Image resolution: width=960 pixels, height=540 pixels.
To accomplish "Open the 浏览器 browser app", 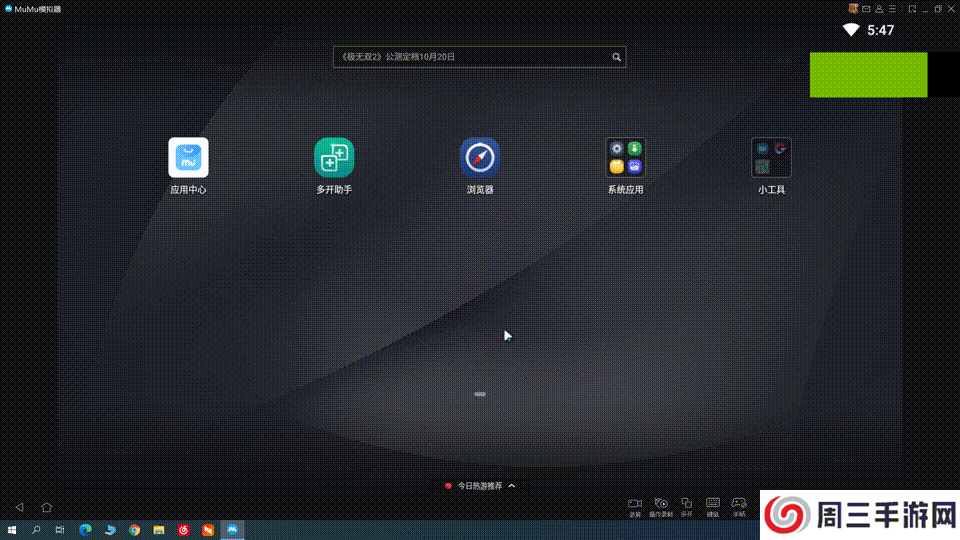I will (x=480, y=158).
